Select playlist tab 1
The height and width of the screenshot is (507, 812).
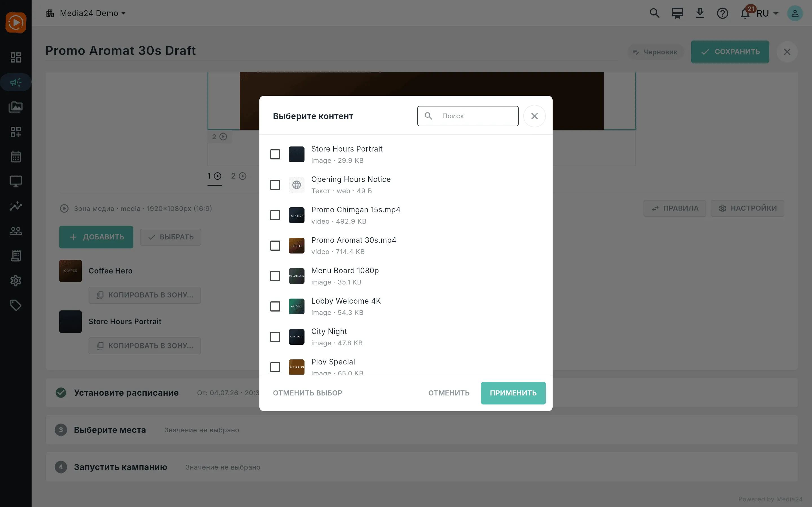[x=214, y=176]
